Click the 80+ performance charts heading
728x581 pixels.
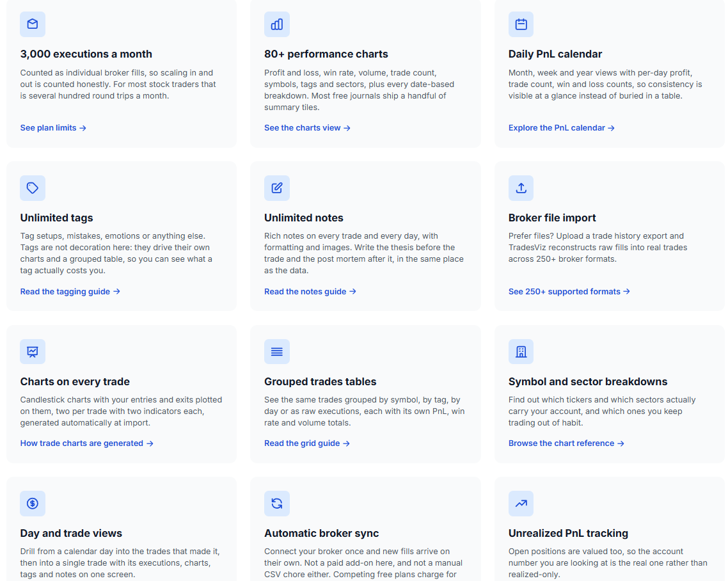coord(326,54)
